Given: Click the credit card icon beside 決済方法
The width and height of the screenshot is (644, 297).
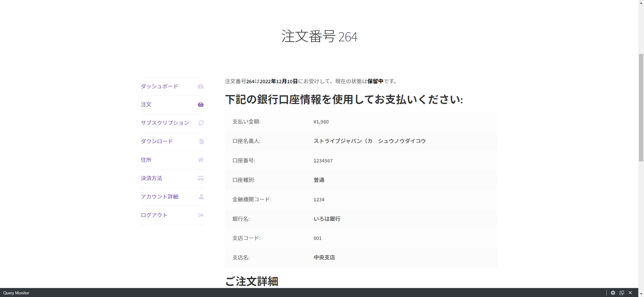Looking at the screenshot, I should pos(201,178).
